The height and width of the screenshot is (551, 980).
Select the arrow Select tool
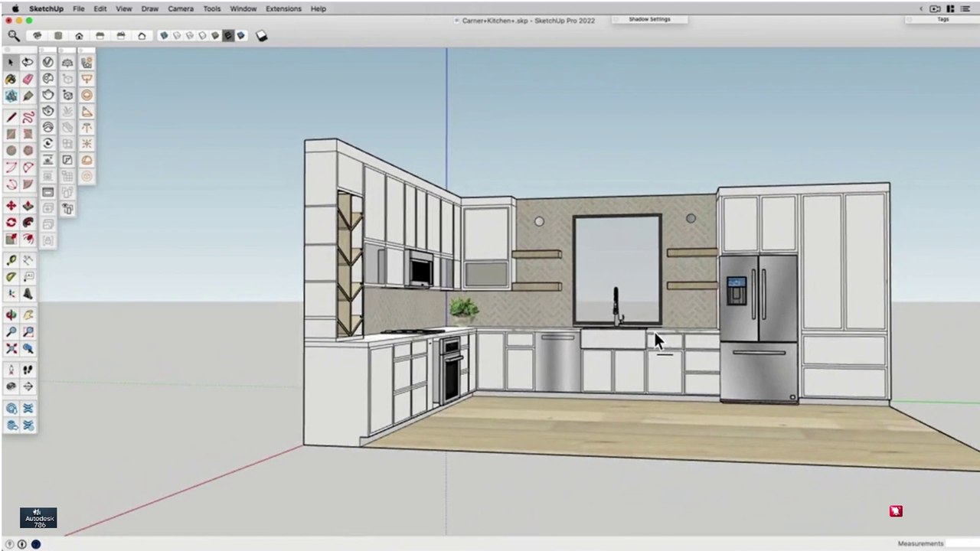coord(11,63)
